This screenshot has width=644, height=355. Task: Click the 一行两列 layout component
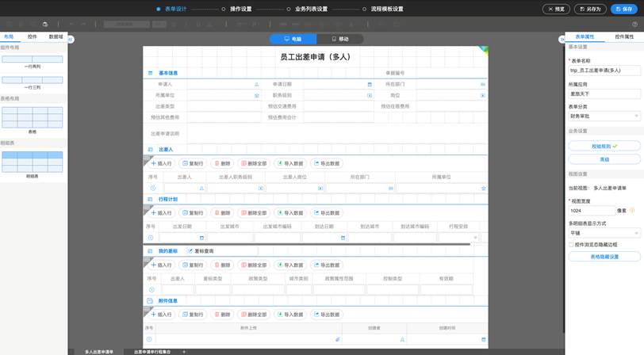(33, 59)
